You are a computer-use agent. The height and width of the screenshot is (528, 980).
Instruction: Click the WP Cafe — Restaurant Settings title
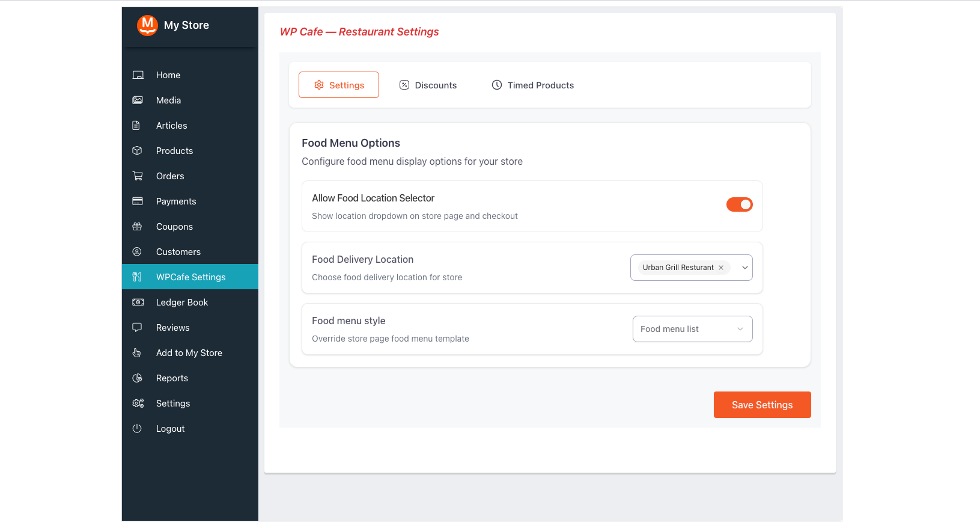[359, 32]
